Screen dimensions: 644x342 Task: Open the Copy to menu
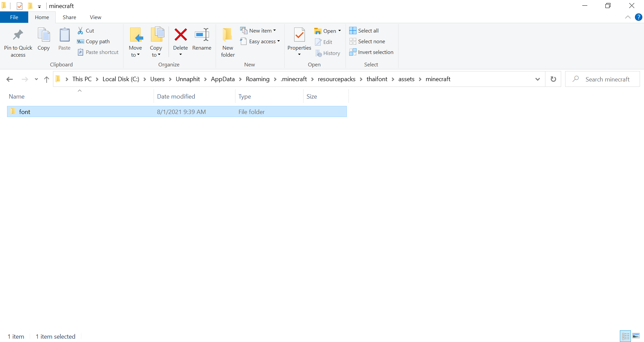coord(156,42)
